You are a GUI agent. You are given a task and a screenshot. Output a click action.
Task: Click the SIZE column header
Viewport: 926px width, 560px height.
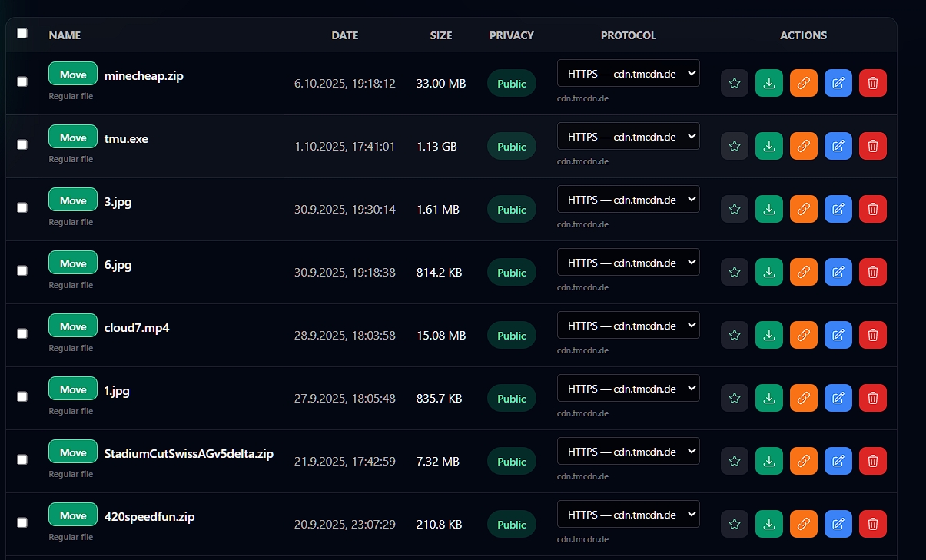[x=440, y=35]
